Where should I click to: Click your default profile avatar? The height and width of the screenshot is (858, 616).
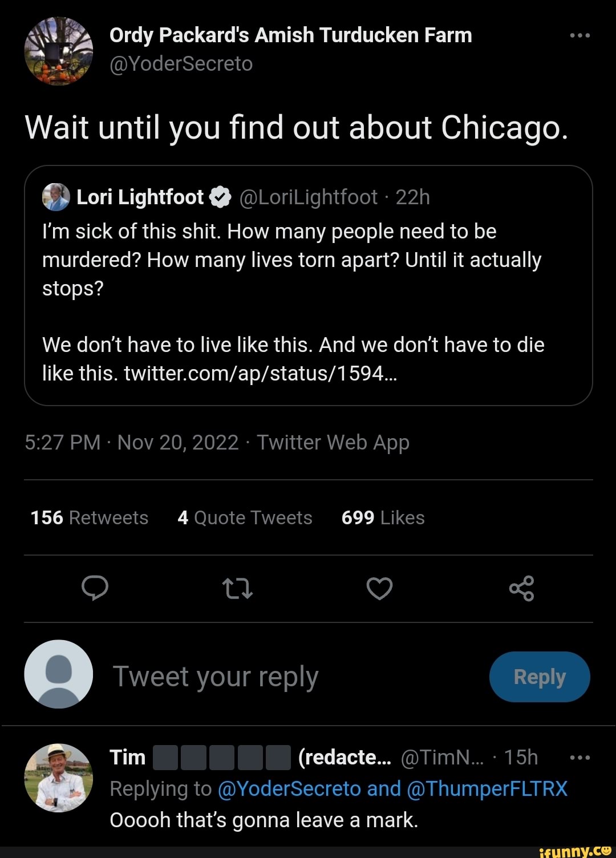[x=58, y=674]
